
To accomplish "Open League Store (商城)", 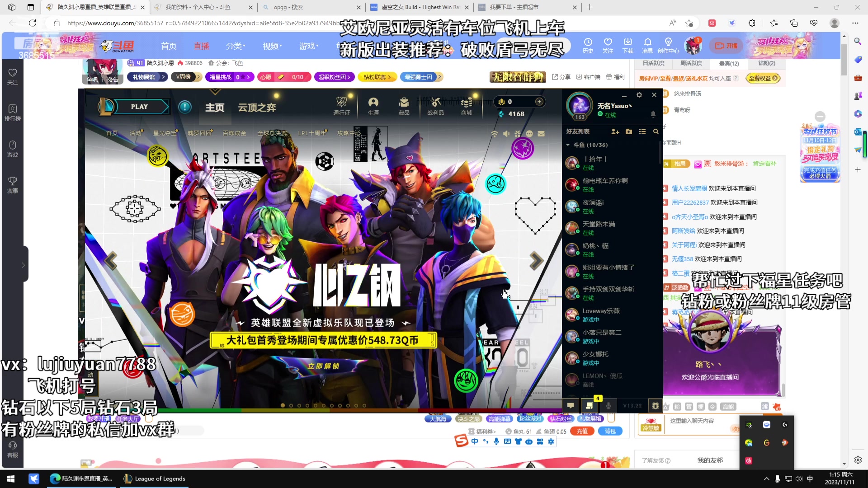I will point(467,106).
